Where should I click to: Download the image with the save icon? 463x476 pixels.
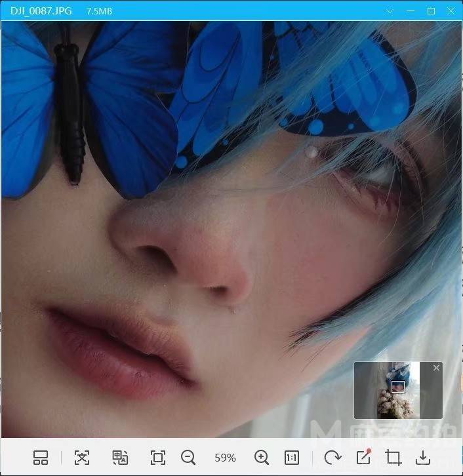423,458
